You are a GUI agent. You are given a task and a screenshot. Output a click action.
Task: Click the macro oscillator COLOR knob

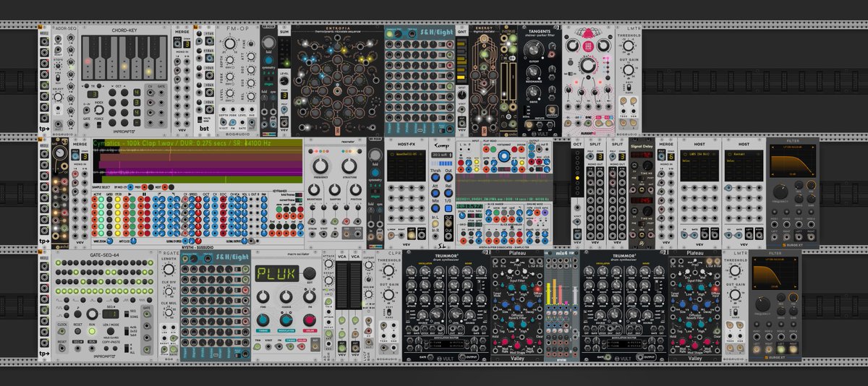click(310, 320)
